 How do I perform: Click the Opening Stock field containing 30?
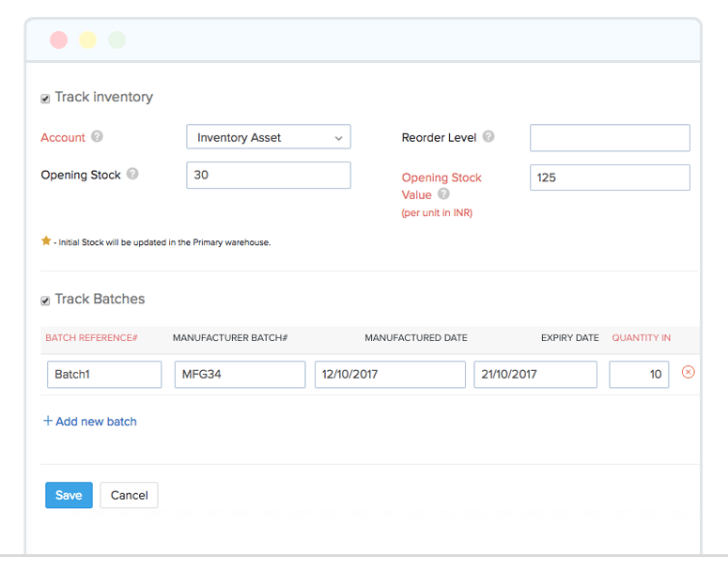269,175
